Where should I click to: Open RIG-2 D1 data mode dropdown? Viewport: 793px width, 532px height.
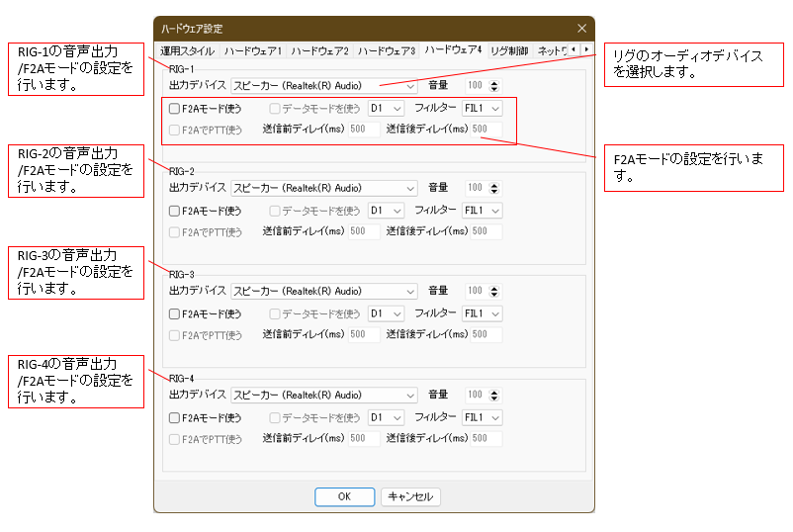(386, 211)
